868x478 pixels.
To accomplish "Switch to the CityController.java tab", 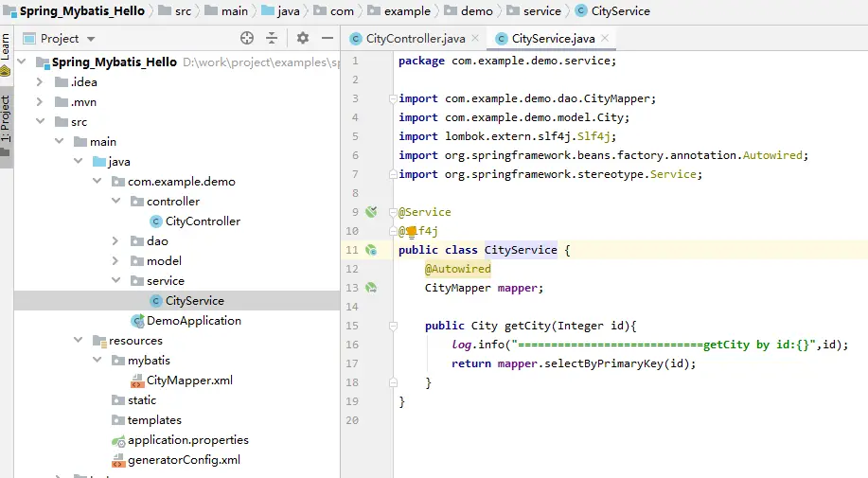I will 416,39.
